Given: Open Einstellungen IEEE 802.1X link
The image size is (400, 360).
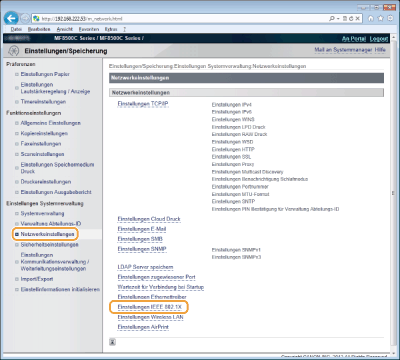Looking at the screenshot, I should pos(149,307).
